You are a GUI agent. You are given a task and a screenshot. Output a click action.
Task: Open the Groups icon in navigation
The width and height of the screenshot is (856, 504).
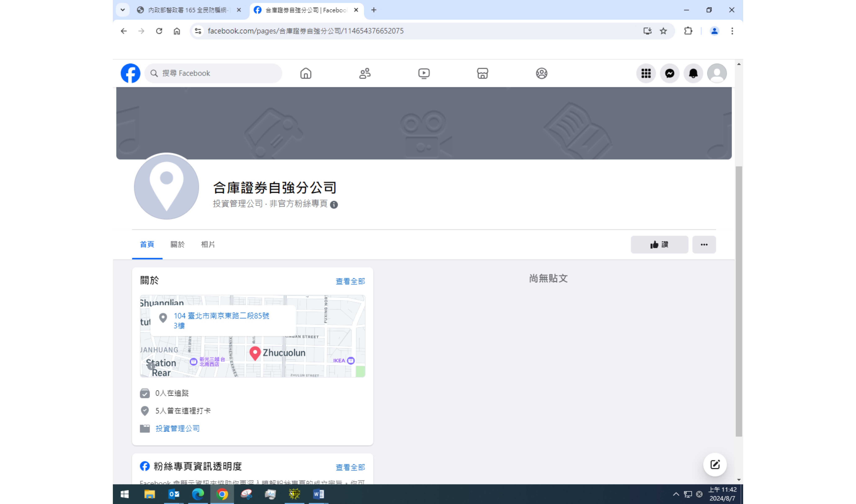[x=541, y=73]
